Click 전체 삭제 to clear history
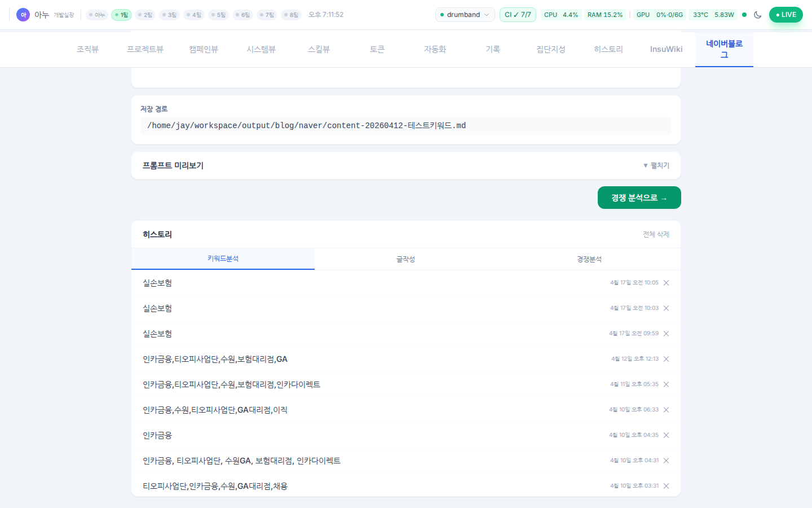 pos(656,234)
